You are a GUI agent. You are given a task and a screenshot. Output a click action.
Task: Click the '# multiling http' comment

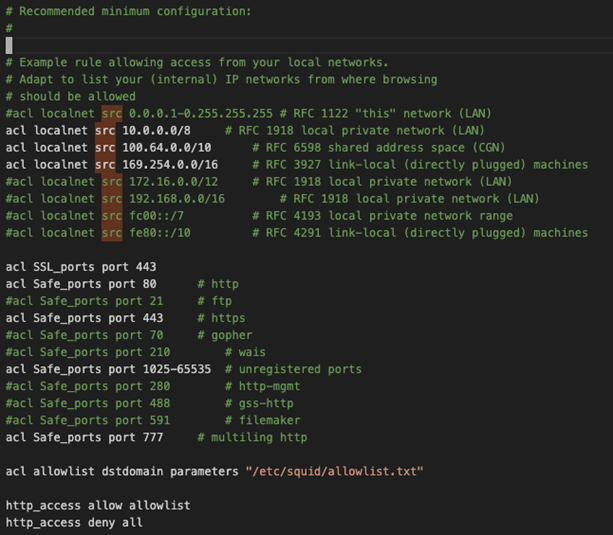tap(252, 438)
